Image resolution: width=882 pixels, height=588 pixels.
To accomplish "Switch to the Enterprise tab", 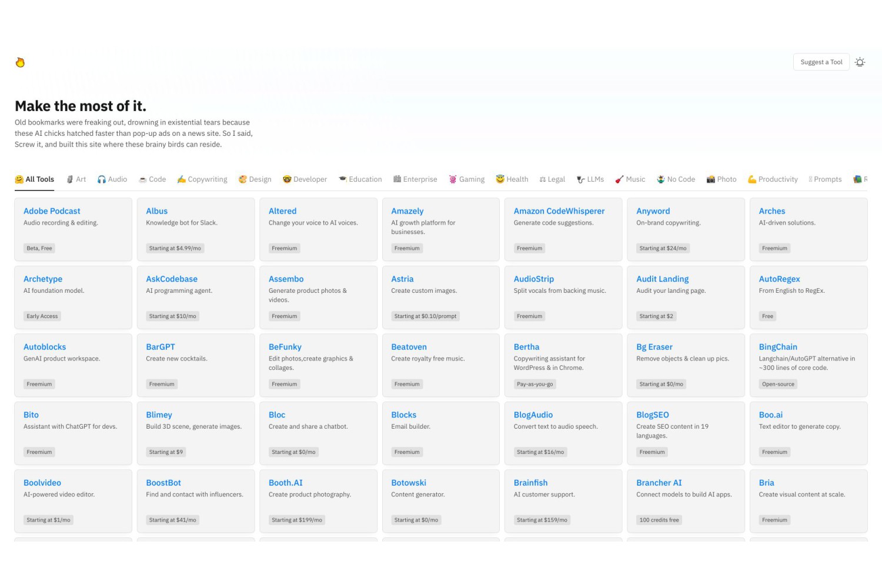I will tap(415, 179).
